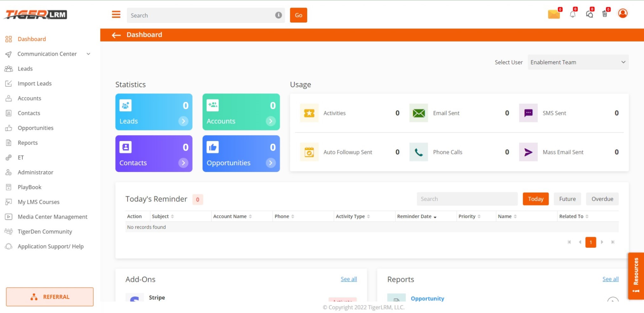Viewport: 644px width, 313px height.
Task: Click the hamburger menu icon
Action: 116,15
